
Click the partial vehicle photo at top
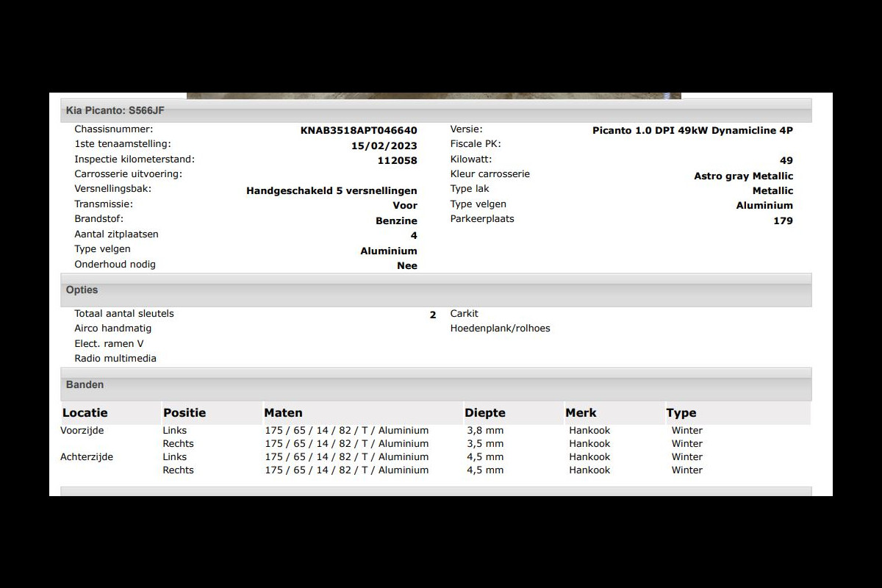point(434,96)
